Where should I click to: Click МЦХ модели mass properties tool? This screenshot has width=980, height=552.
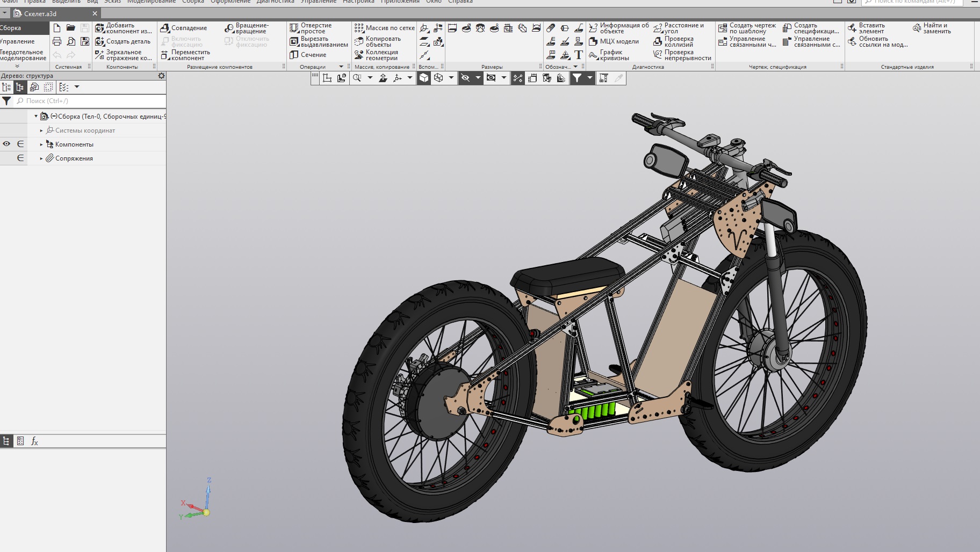coord(614,41)
